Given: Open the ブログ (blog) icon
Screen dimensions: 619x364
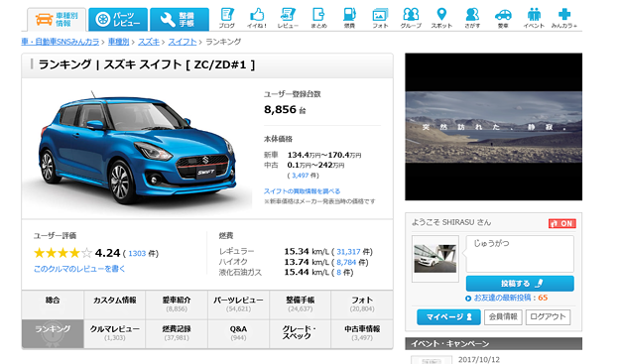Looking at the screenshot, I should 226,18.
